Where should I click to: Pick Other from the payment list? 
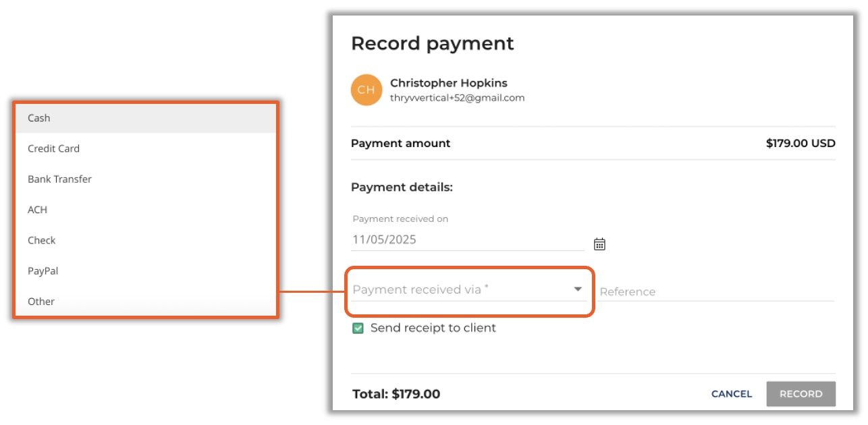pos(41,302)
